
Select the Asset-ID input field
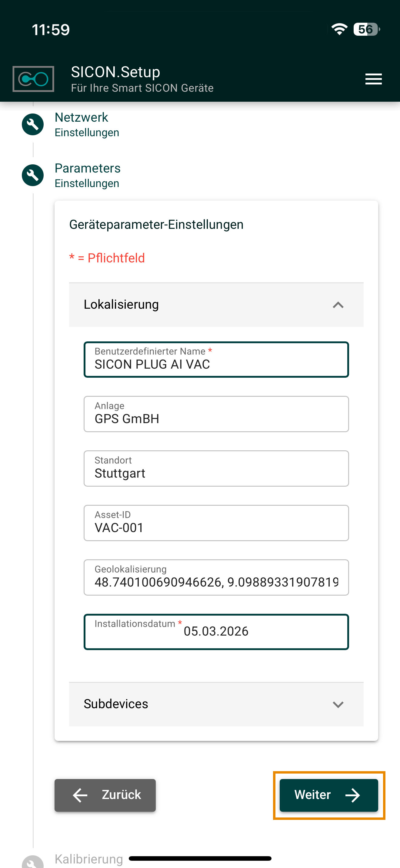coord(216,523)
